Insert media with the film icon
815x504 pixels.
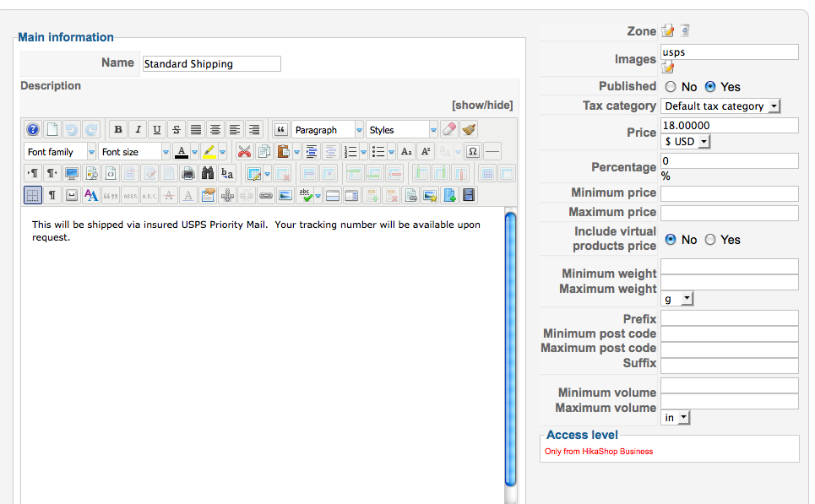(x=469, y=195)
